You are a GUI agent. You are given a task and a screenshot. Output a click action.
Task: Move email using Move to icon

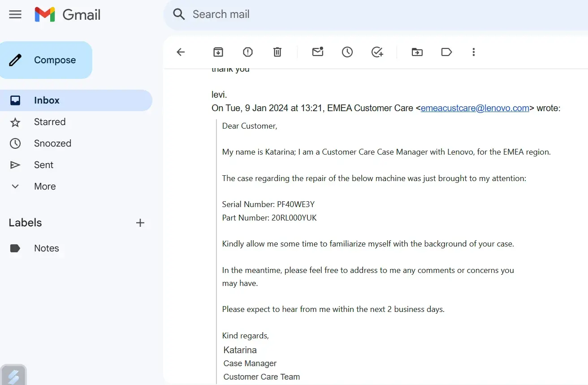coord(417,52)
